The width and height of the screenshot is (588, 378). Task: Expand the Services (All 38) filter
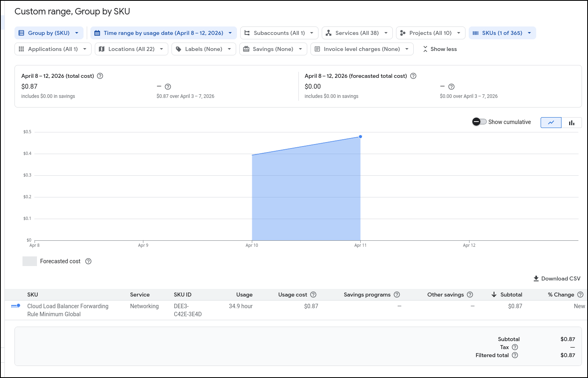coord(357,33)
